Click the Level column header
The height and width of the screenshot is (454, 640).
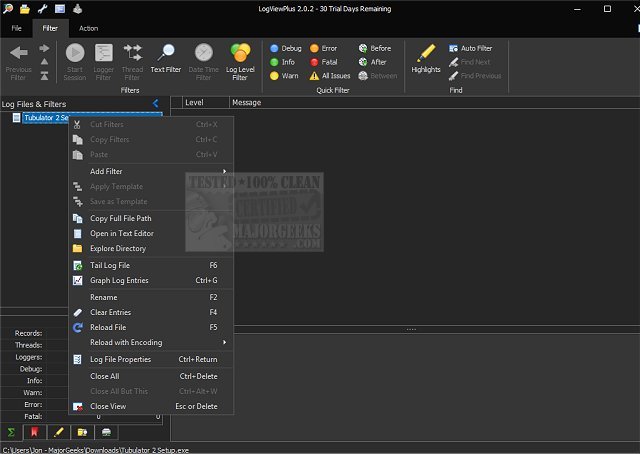[206, 102]
